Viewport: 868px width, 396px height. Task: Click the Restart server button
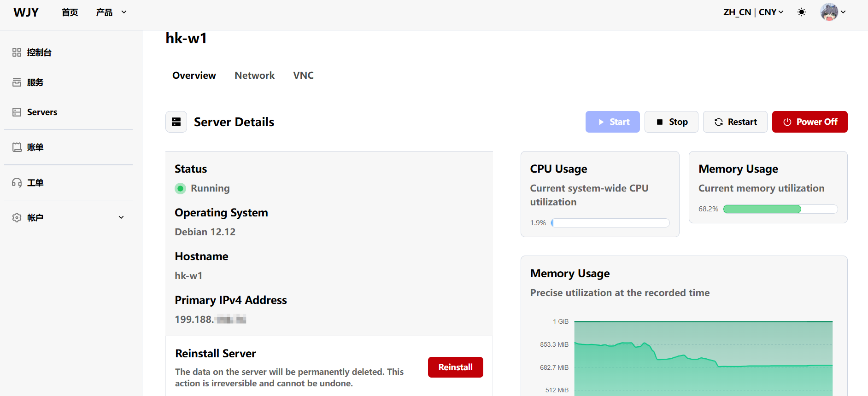pyautogui.click(x=735, y=122)
